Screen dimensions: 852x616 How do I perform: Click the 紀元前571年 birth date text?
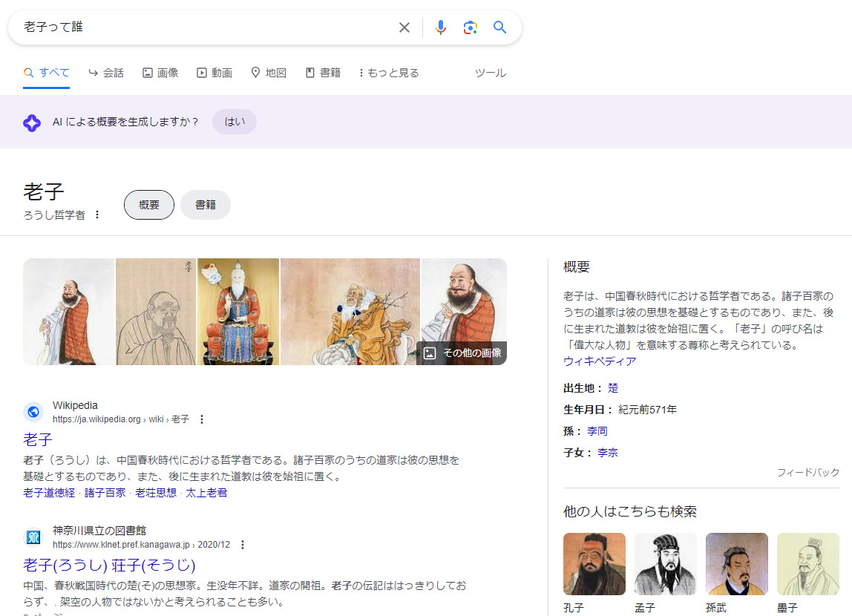(648, 410)
